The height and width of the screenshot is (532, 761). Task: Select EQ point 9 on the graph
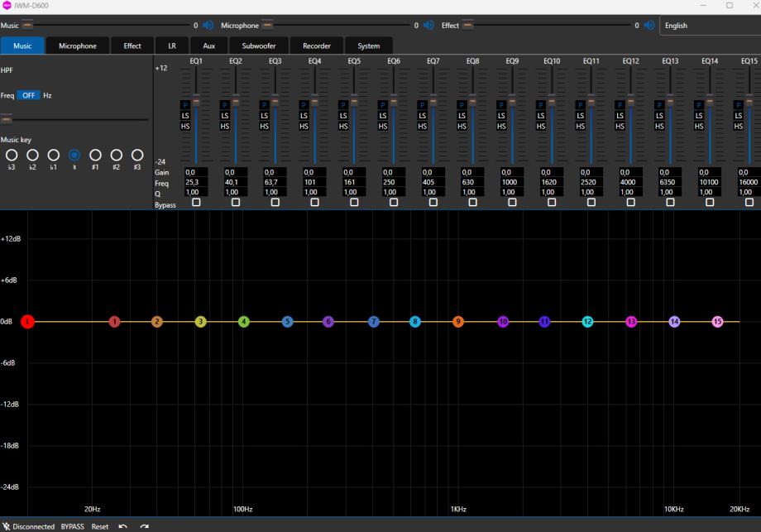(458, 321)
